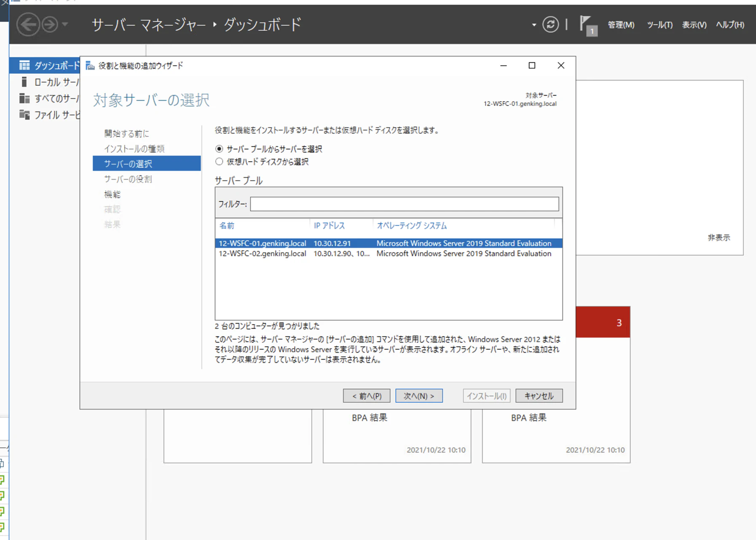The height and width of the screenshot is (540, 756).
Task: Open サーバーの選択 wizard step
Action: (147, 163)
